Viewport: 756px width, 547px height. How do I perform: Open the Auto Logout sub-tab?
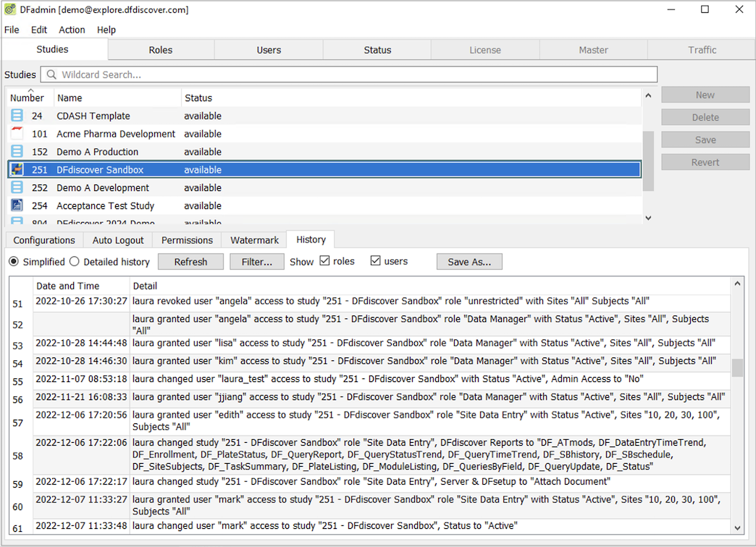(118, 240)
